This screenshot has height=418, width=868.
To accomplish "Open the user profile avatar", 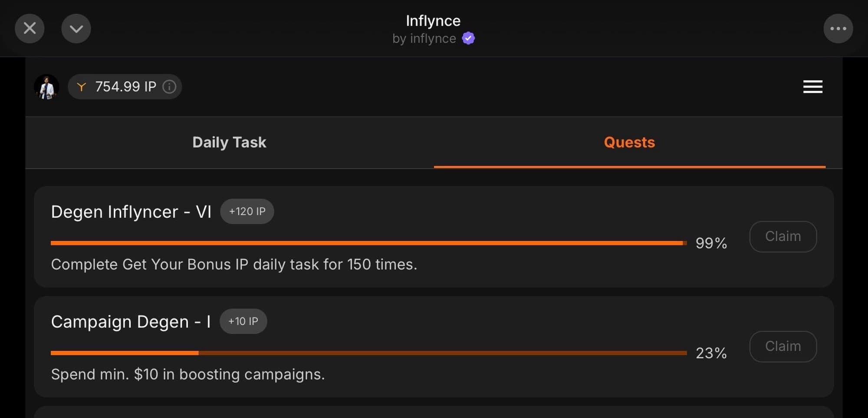I will [46, 87].
